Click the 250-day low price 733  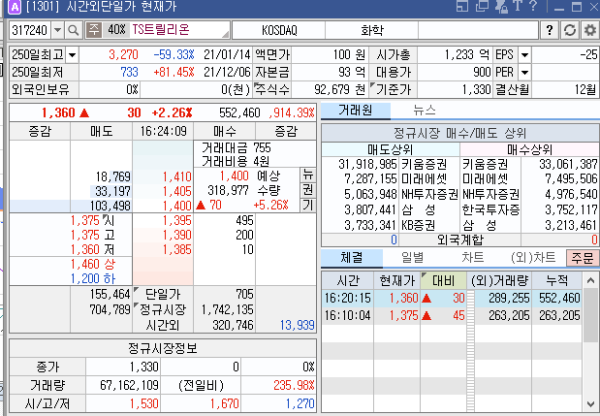(x=129, y=72)
